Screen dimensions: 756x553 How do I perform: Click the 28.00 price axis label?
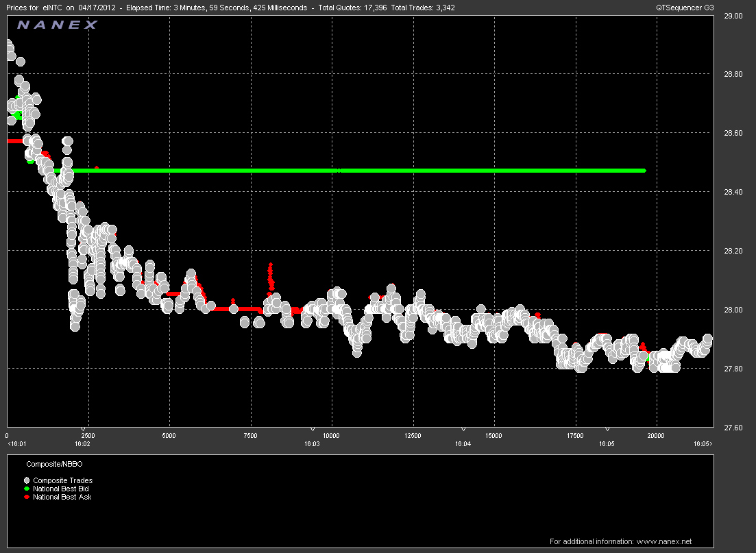pyautogui.click(x=733, y=310)
